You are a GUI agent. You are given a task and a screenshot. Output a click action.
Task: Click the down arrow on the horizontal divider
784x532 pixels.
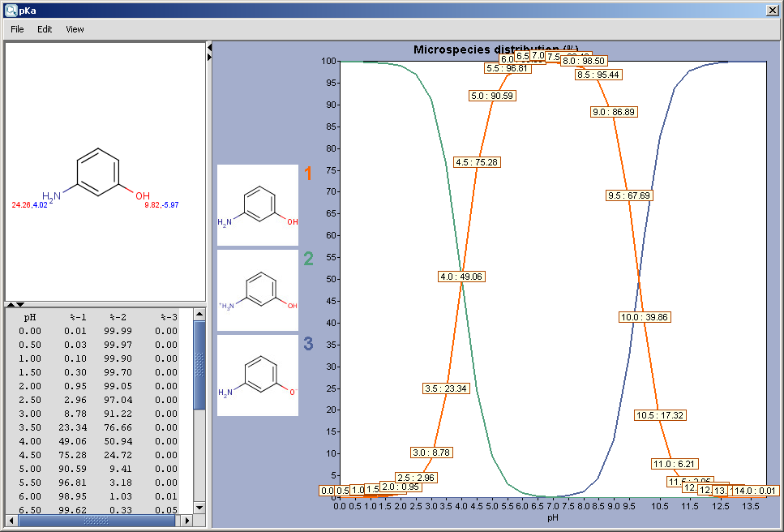(21, 305)
